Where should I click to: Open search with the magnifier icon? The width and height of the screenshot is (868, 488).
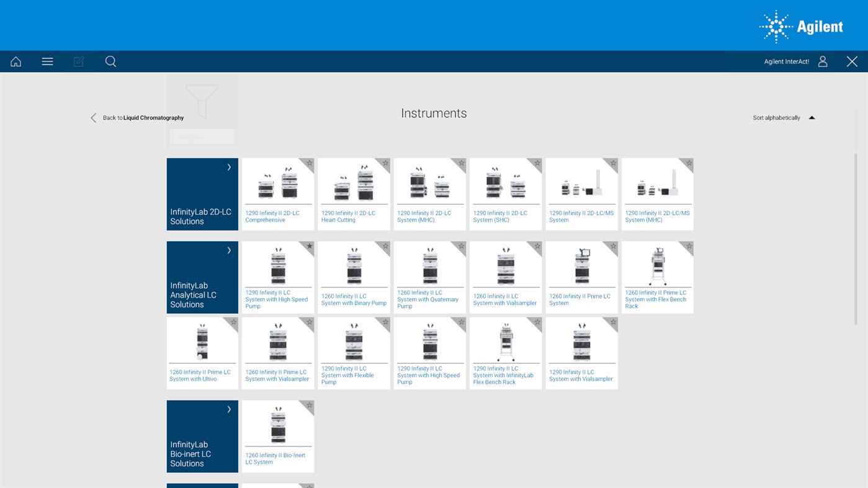(110, 61)
